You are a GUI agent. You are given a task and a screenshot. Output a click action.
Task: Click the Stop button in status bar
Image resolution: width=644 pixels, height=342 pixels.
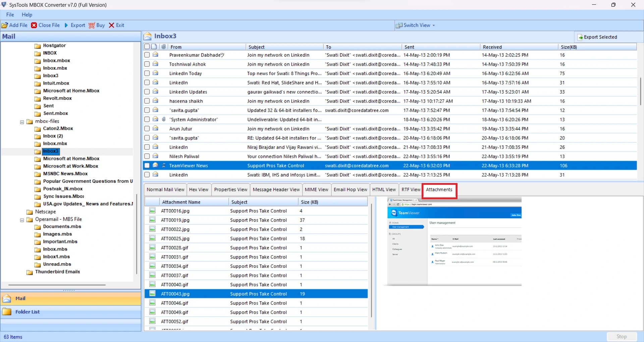click(x=622, y=337)
